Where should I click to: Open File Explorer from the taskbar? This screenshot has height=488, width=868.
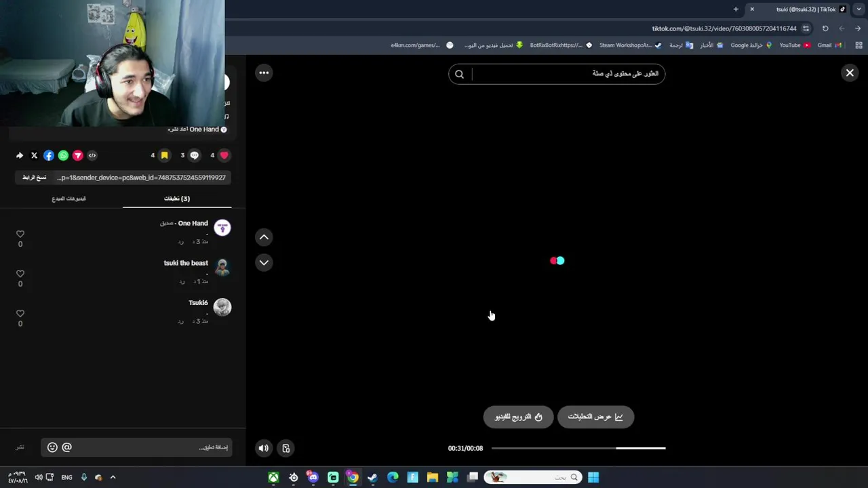[x=432, y=477]
